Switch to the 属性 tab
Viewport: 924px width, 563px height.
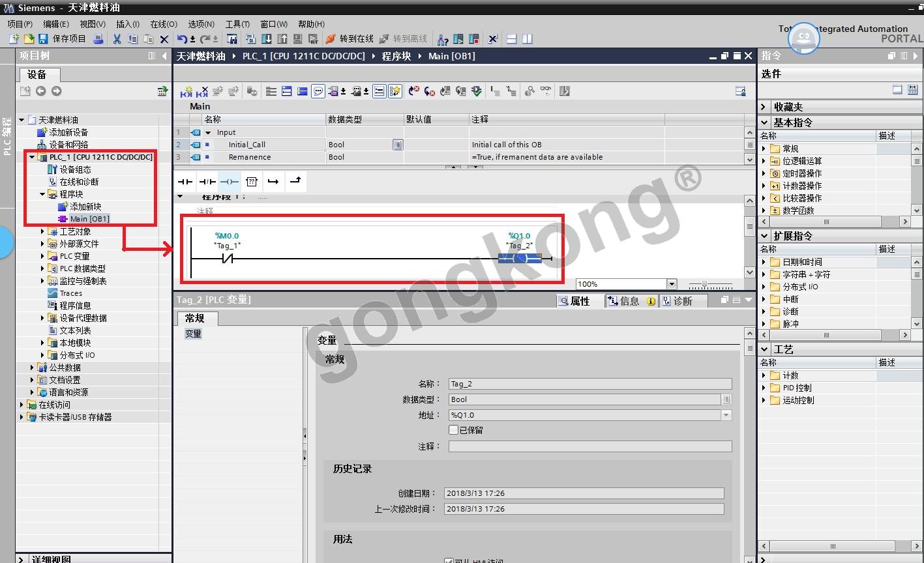coord(580,301)
